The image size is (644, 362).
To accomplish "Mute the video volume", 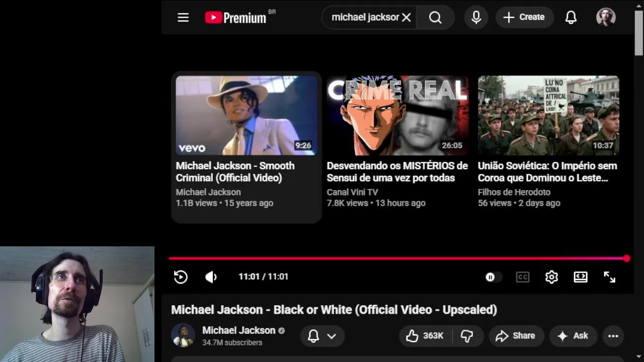I will (211, 277).
